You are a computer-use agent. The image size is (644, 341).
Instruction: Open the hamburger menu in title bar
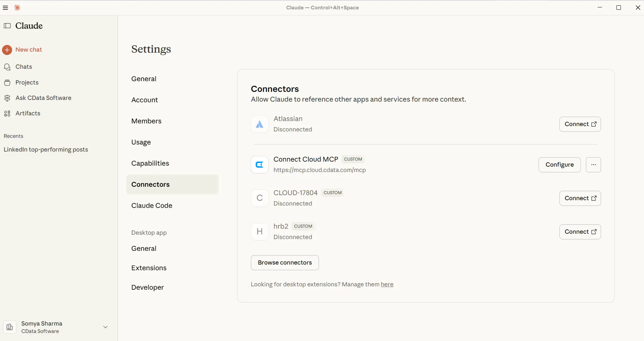5,8
